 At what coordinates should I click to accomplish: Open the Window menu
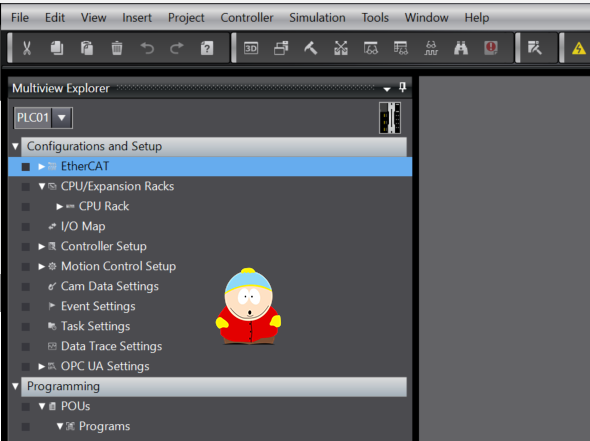426,18
